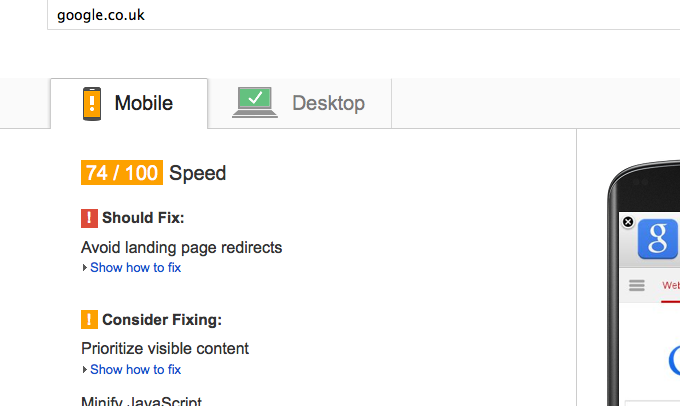Click Avoid landing page redirects rule text
The width and height of the screenshot is (680, 406).
tap(181, 248)
